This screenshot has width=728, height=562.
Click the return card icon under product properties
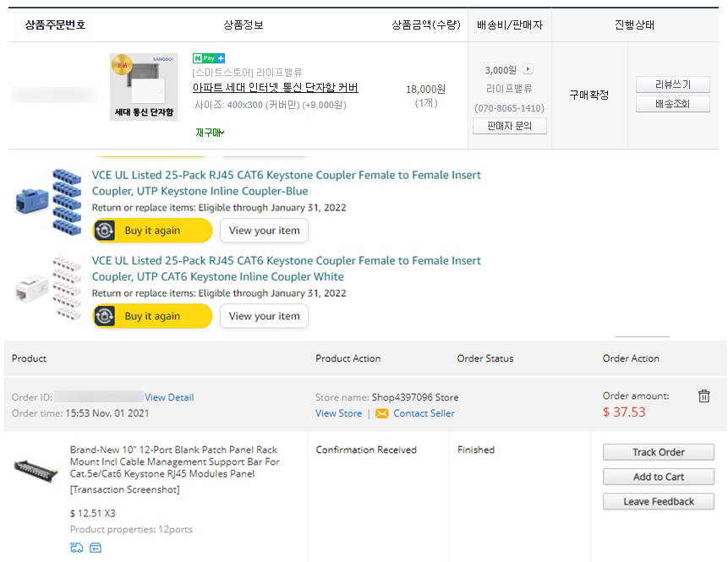click(96, 548)
